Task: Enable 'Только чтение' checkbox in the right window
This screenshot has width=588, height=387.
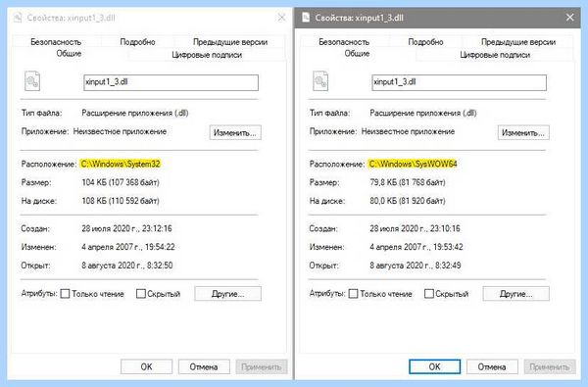Action: [x=353, y=294]
